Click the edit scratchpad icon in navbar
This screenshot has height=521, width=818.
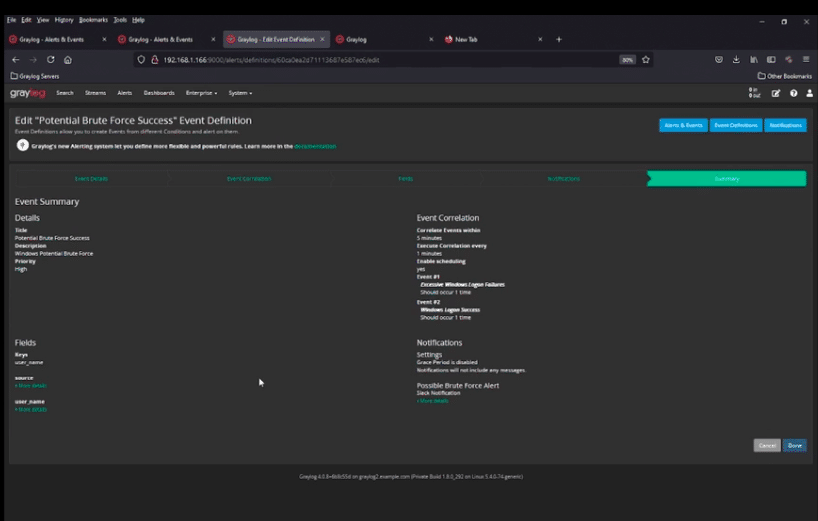(776, 93)
